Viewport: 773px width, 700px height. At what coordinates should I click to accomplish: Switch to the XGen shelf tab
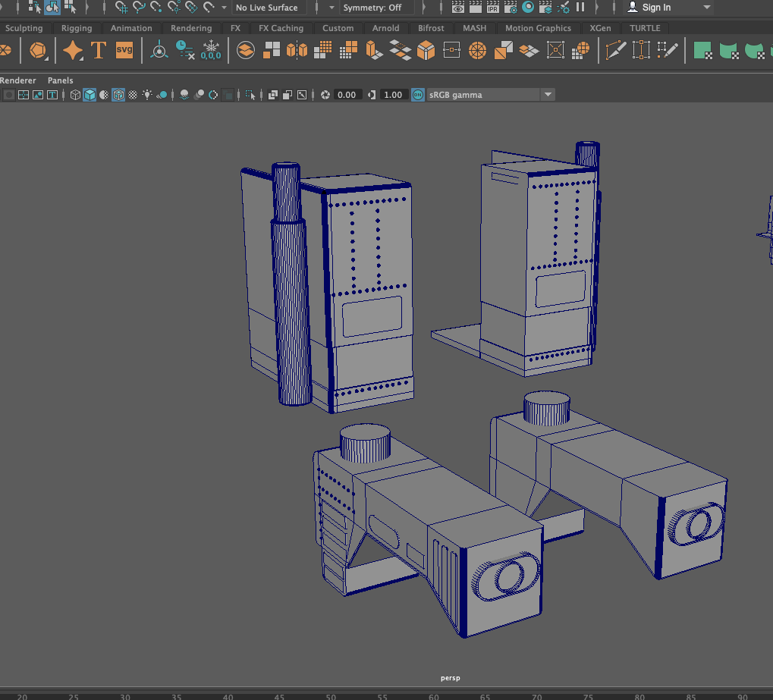600,28
